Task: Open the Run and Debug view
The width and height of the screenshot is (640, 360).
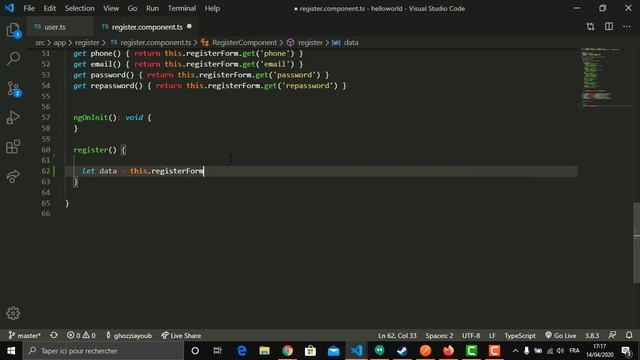Action: (x=13, y=118)
